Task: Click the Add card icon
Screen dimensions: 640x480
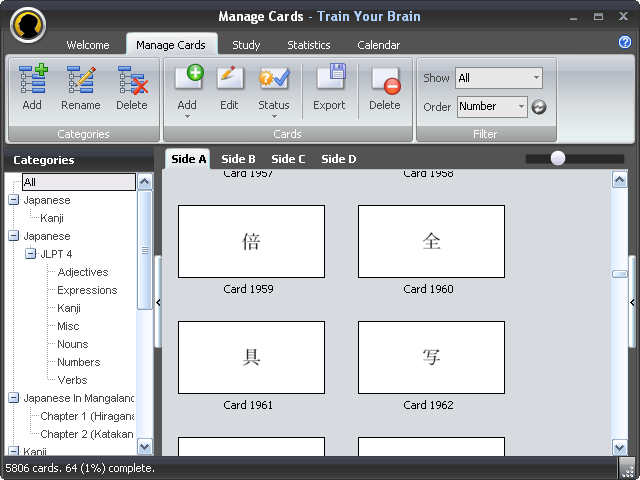Action: tap(189, 78)
